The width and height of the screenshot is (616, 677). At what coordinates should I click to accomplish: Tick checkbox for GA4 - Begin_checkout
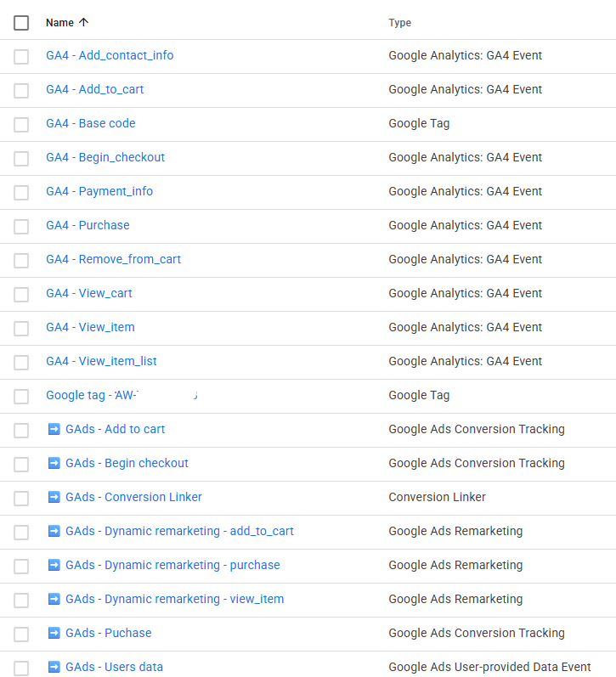click(21, 159)
